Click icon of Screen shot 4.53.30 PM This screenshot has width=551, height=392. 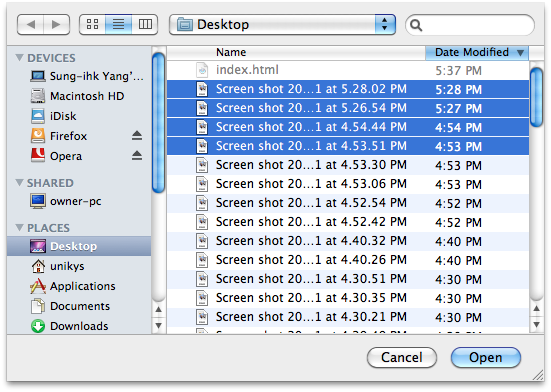tap(202, 165)
